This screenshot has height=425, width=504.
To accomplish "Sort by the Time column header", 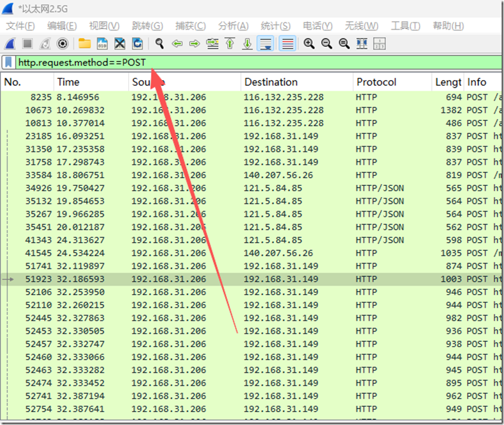I will [x=91, y=82].
